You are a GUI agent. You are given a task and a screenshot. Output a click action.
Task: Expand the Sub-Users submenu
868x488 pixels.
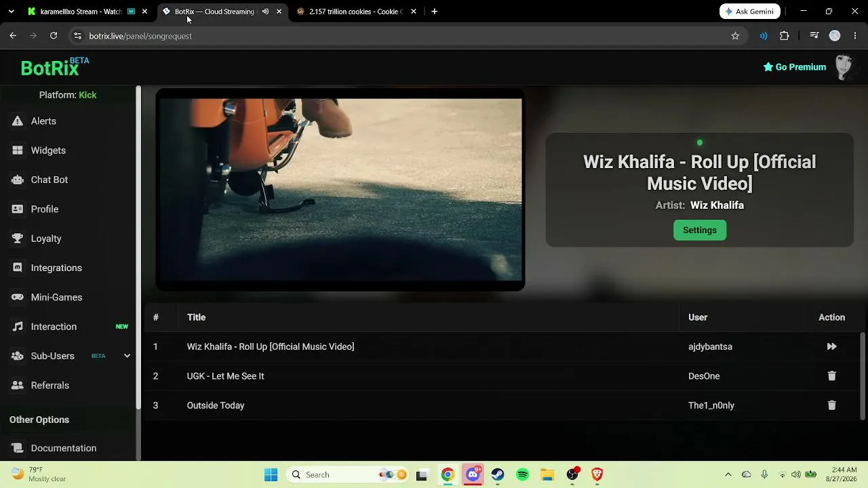127,356
